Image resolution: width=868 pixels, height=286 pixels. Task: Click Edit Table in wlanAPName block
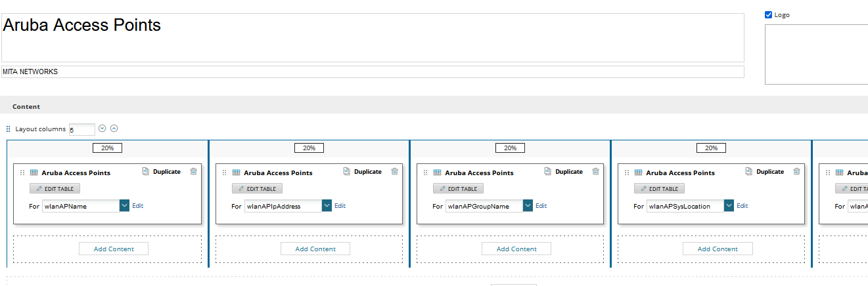pyautogui.click(x=55, y=188)
